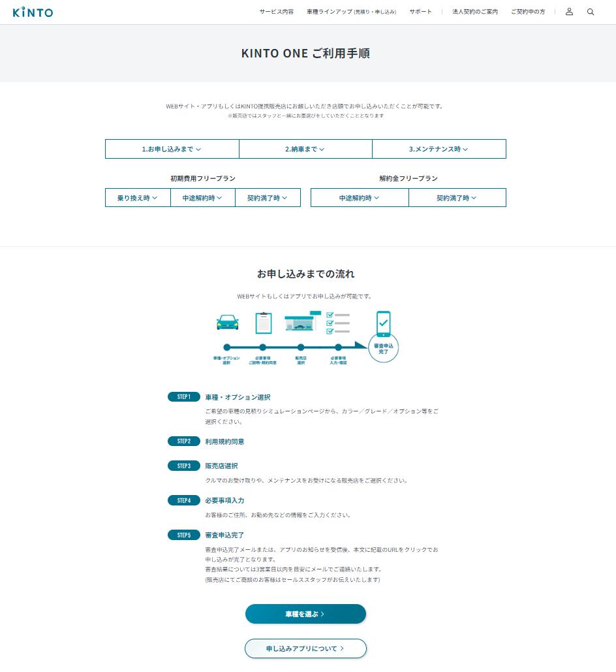This screenshot has height=672, width=616.
Task: Expand 2.納車まで section
Action: point(305,149)
